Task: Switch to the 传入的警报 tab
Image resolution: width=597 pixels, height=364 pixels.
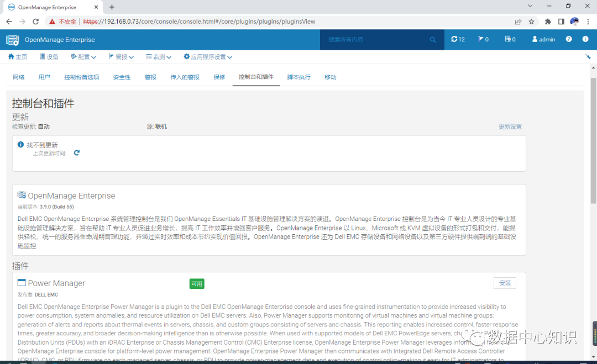Action: (185, 77)
